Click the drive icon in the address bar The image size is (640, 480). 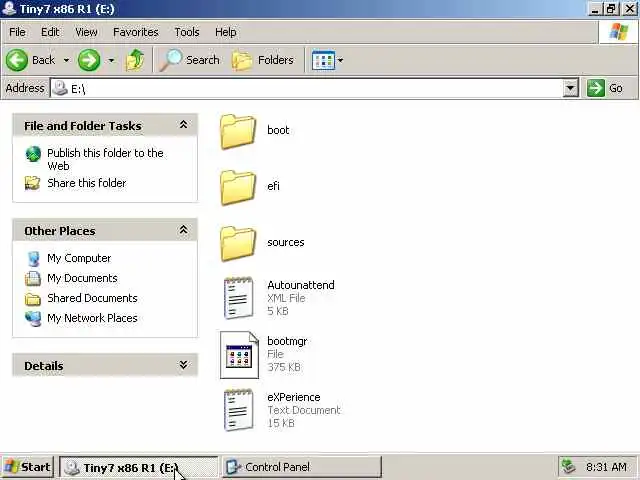(x=60, y=88)
